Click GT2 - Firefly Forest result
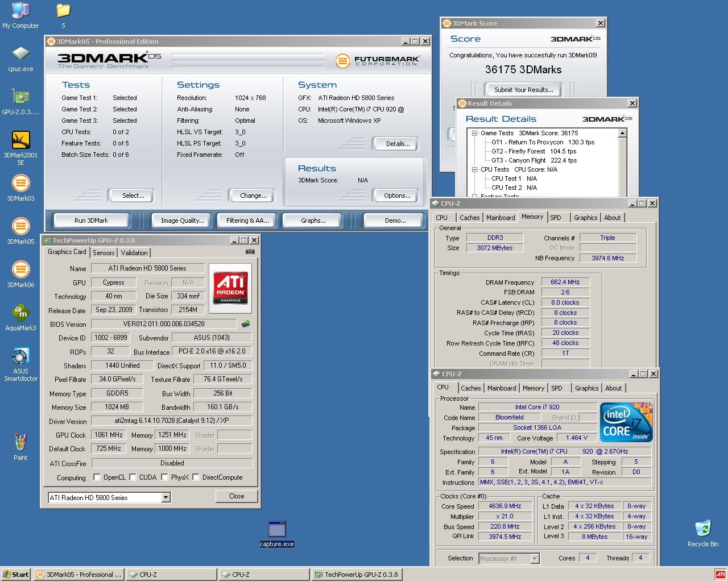The width and height of the screenshot is (728, 582). tap(533, 151)
